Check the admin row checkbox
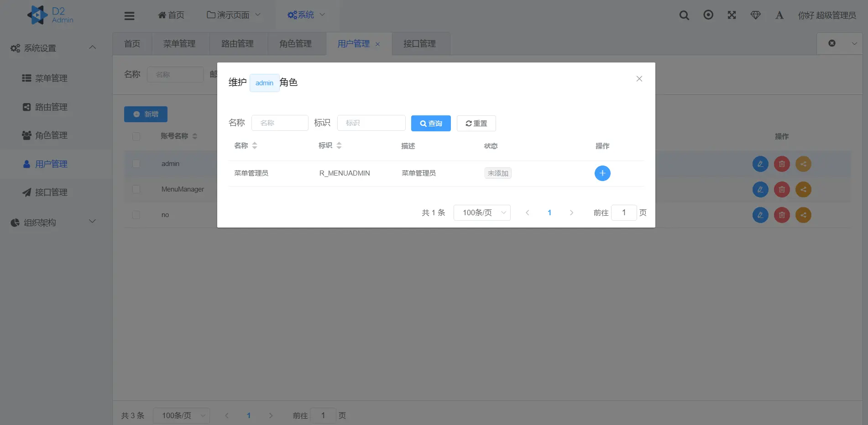This screenshot has height=425, width=868. [136, 164]
